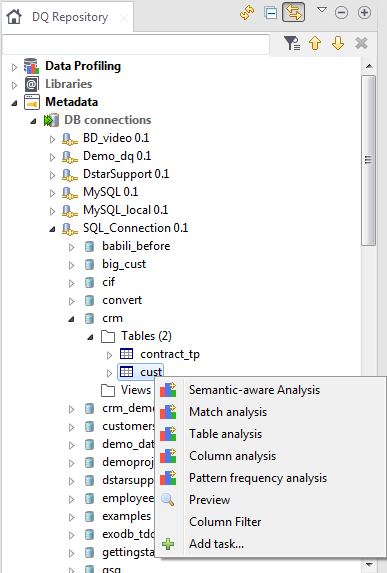Screen dimensions: 387x573
Task: Choose Pattern frequency analysis menu entry
Action: [x=270, y=478]
